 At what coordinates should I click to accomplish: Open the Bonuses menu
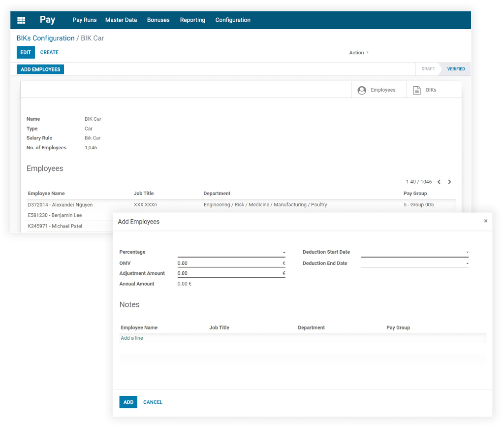pos(158,20)
